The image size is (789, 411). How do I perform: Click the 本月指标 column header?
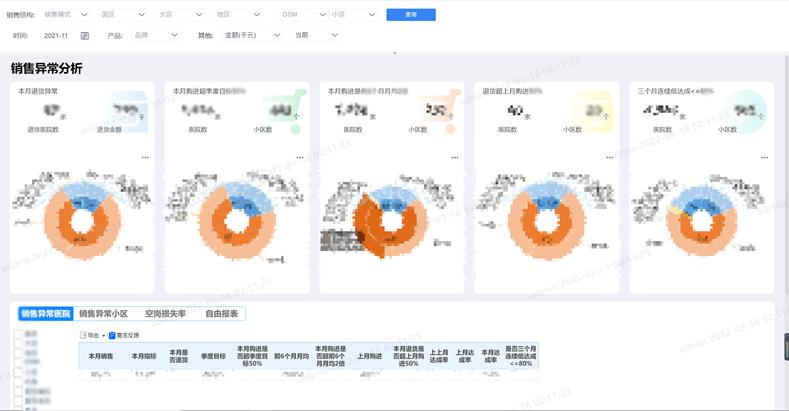144,356
